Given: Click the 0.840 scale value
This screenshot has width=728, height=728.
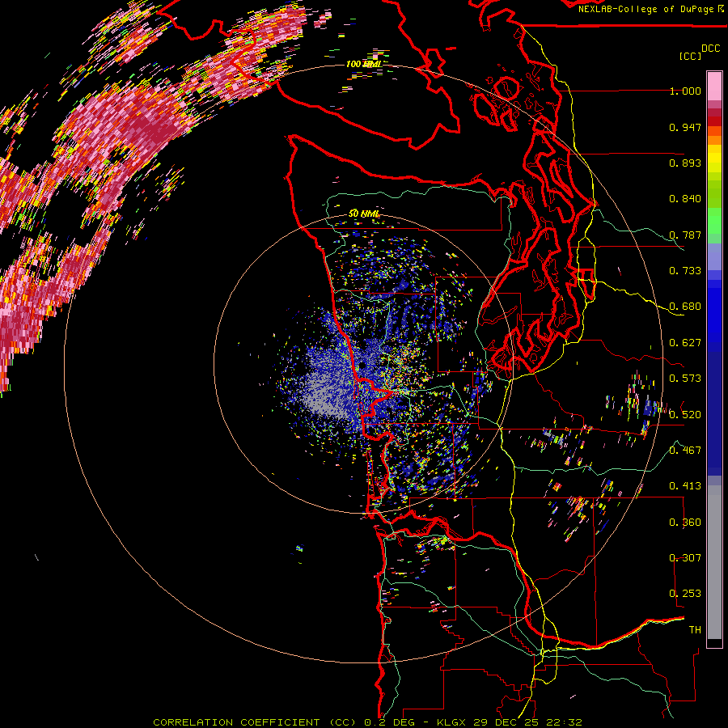Looking at the screenshot, I should tap(685, 199).
